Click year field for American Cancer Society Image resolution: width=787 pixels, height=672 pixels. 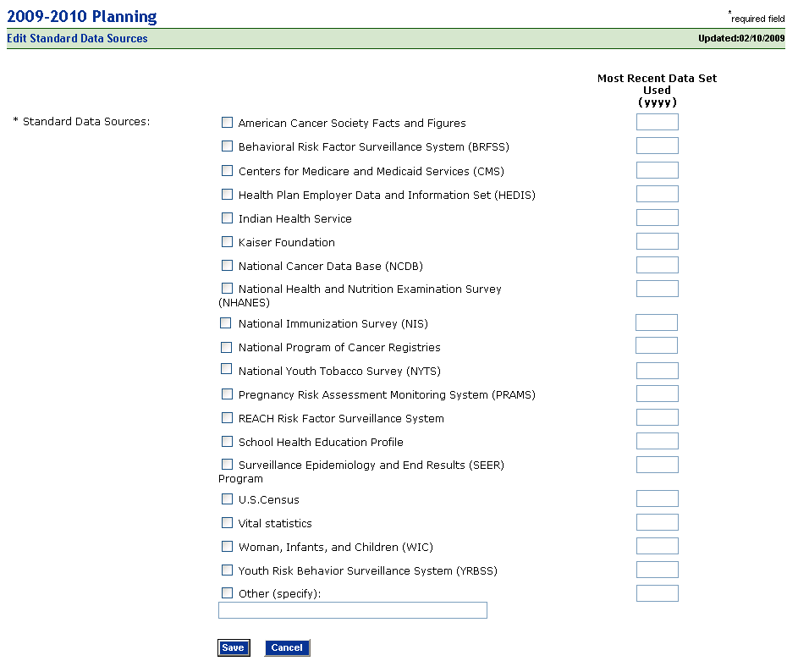coord(657,122)
